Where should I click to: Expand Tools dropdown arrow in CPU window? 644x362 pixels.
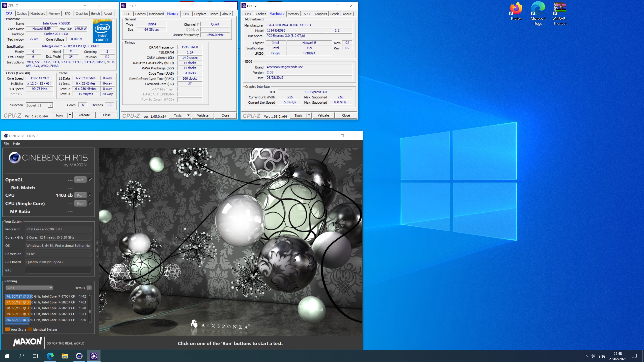click(70, 115)
